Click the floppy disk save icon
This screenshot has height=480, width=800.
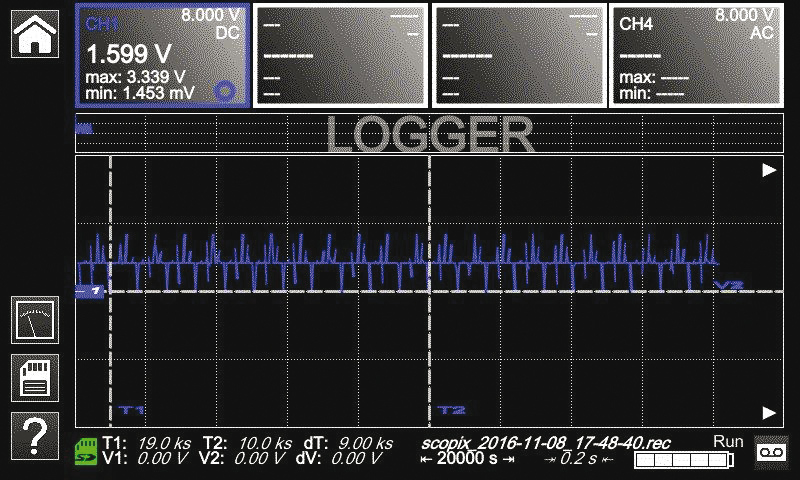coord(34,378)
